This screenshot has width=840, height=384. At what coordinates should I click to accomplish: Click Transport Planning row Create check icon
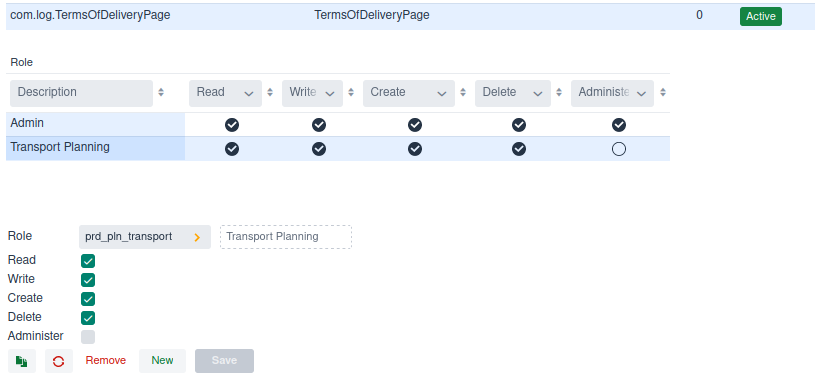(x=415, y=149)
